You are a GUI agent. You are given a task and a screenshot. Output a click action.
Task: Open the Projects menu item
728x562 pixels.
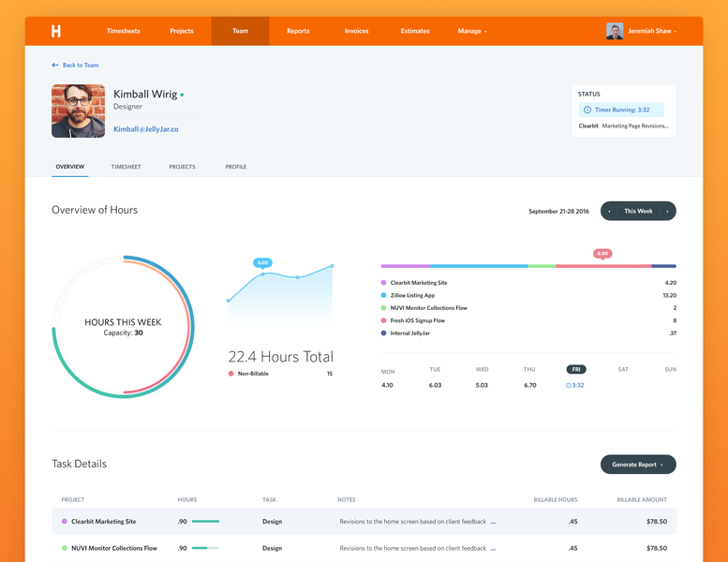click(x=182, y=31)
